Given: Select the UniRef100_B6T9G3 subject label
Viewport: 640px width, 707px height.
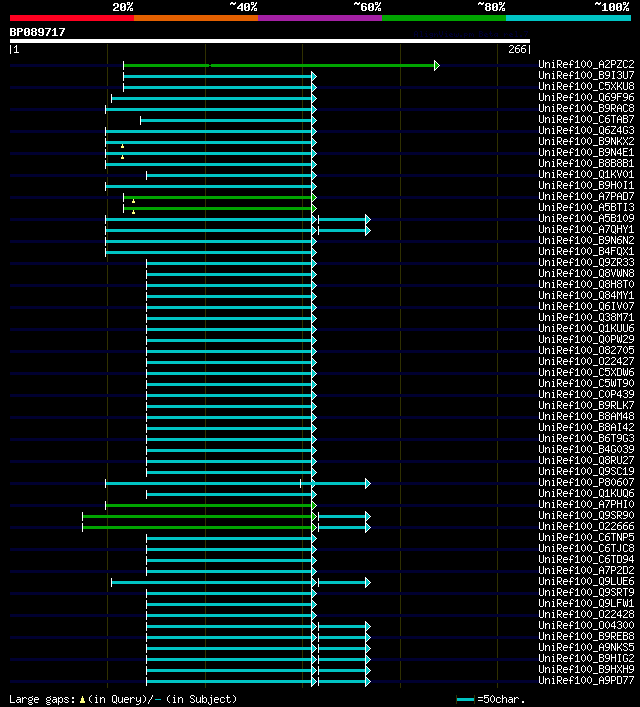Looking at the screenshot, I should pyautogui.click(x=586, y=438).
